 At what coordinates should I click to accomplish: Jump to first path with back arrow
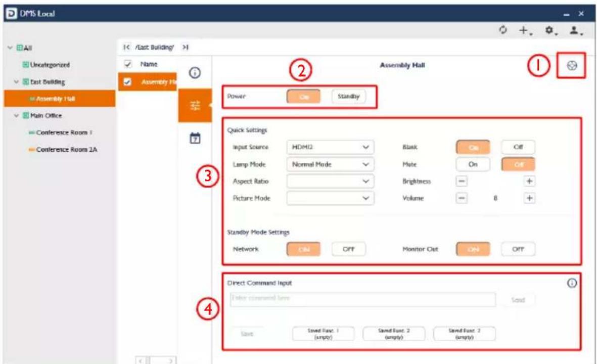click(126, 47)
